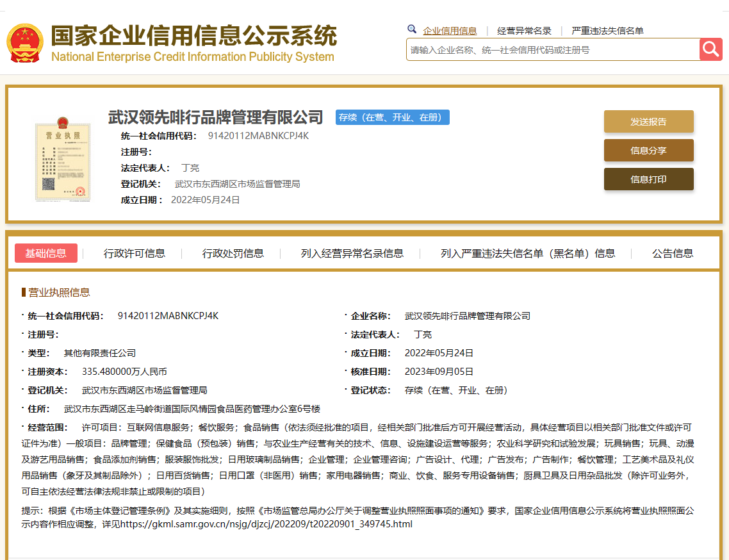
Task: Switch to the 基础信息 tab
Action: [46, 253]
